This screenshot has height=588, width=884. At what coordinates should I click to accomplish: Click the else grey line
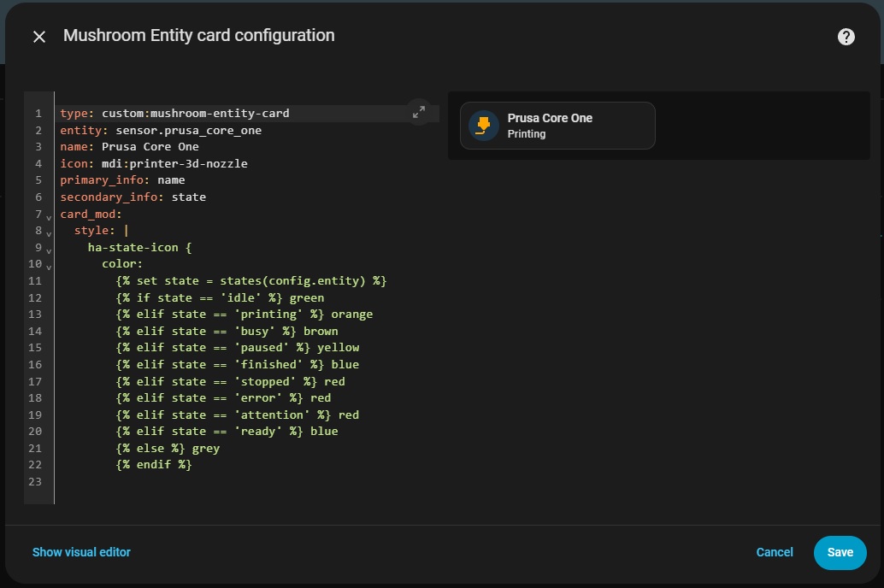(168, 448)
